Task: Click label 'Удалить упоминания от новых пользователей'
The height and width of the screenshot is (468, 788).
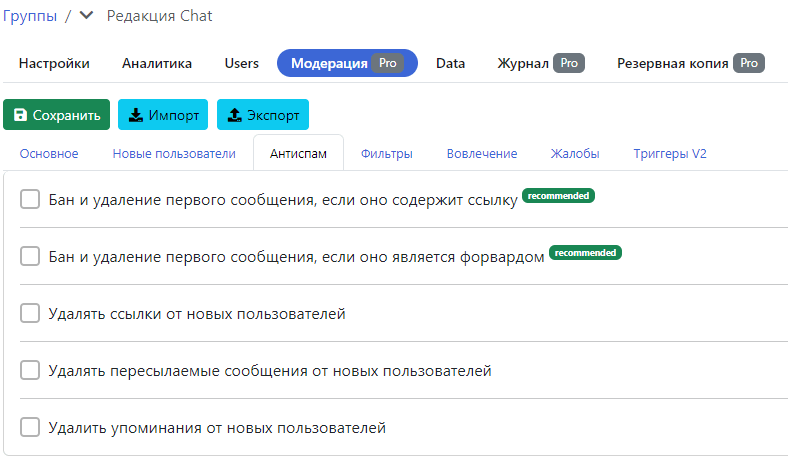Action: point(217,428)
